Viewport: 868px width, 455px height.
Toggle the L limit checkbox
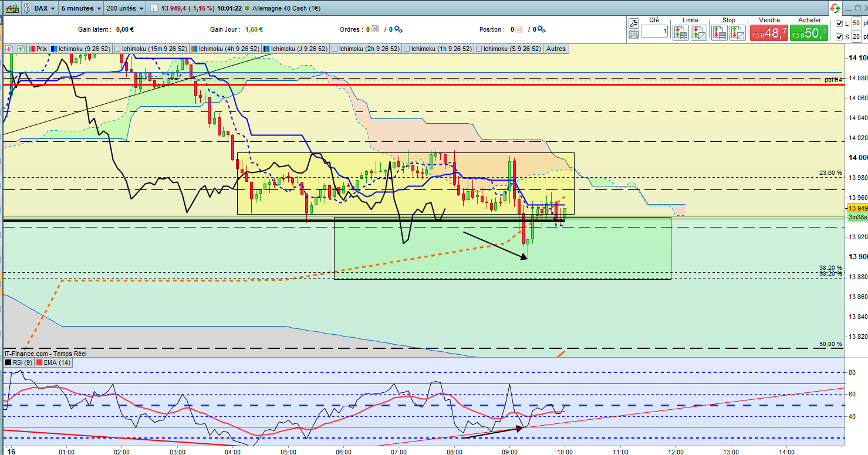[x=839, y=23]
